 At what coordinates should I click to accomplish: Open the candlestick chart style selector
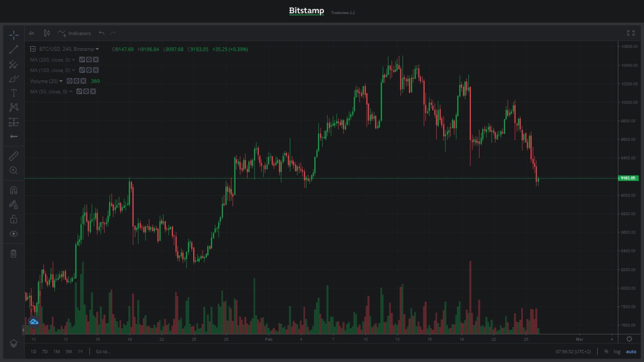click(47, 33)
